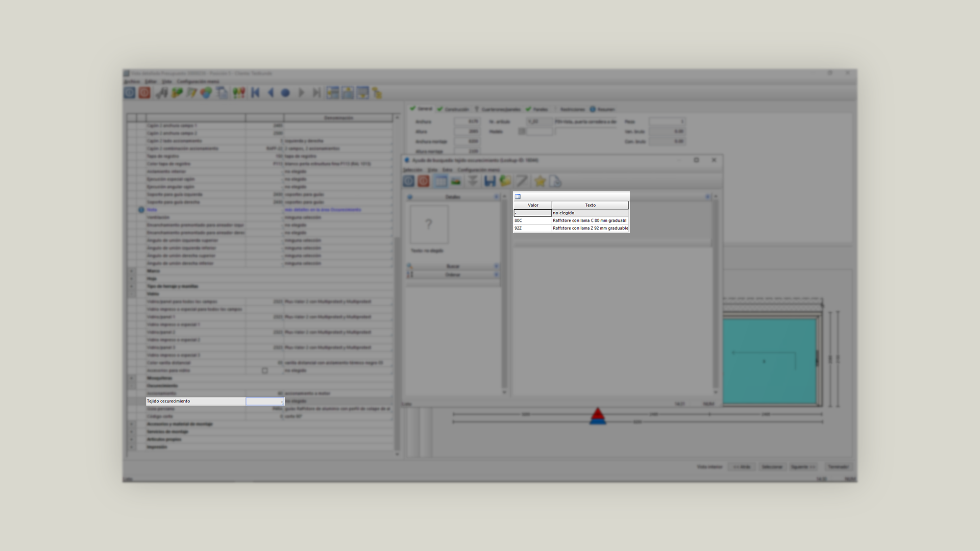980x551 pixels.
Task: Click the red and blue triangle marker
Action: 598,416
